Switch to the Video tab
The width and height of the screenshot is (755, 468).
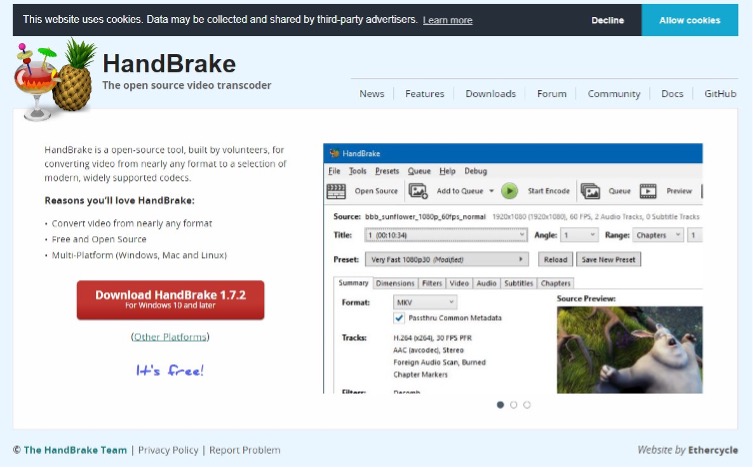point(459,284)
